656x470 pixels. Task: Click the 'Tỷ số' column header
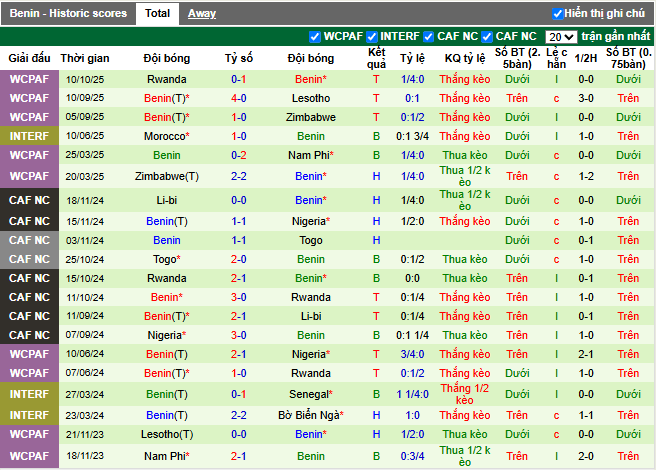239,59
